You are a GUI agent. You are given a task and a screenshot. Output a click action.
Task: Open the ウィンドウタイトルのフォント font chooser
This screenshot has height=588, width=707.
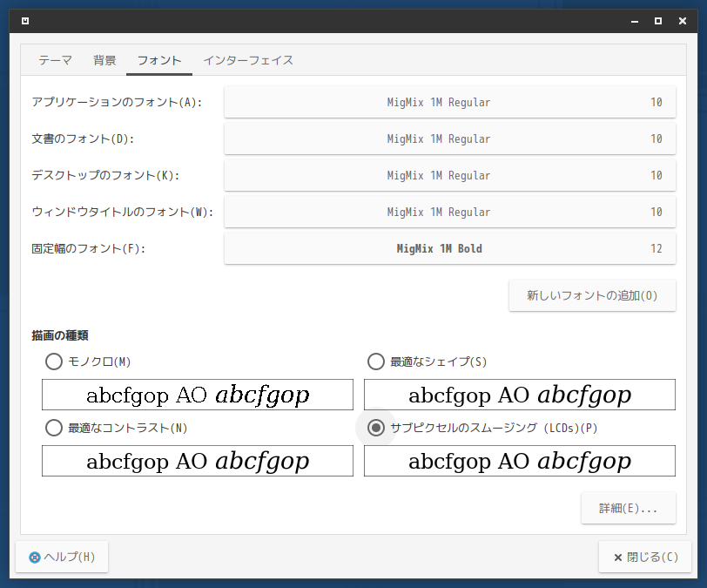click(x=449, y=213)
